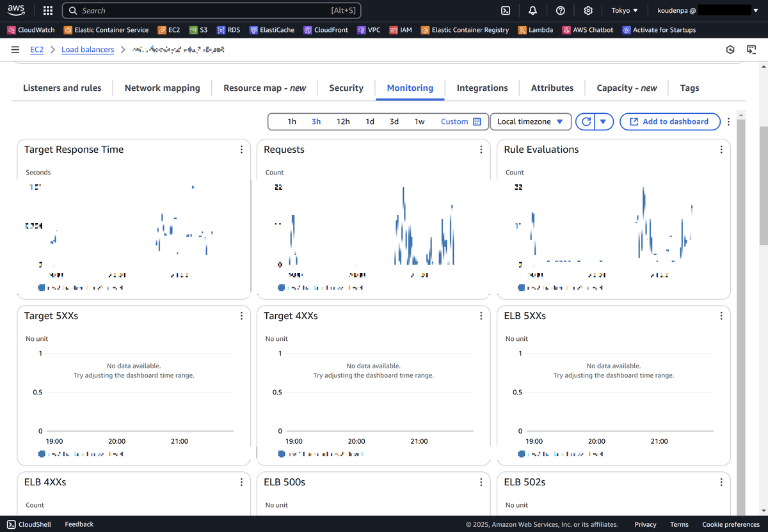Open the help menu icon
768x532 pixels.
(560, 10)
